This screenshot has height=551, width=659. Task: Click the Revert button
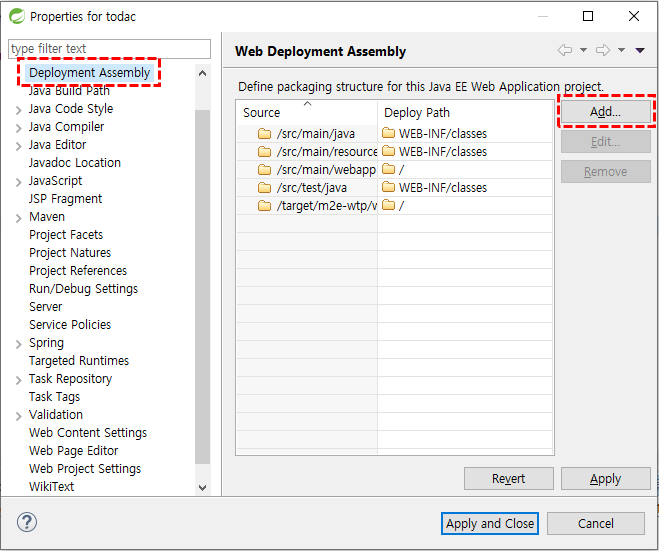click(x=509, y=479)
